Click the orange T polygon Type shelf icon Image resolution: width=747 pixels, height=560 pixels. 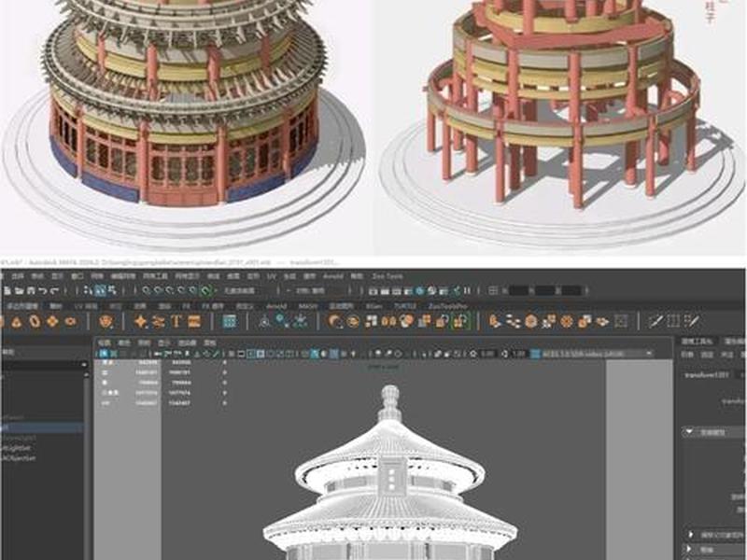(x=176, y=322)
